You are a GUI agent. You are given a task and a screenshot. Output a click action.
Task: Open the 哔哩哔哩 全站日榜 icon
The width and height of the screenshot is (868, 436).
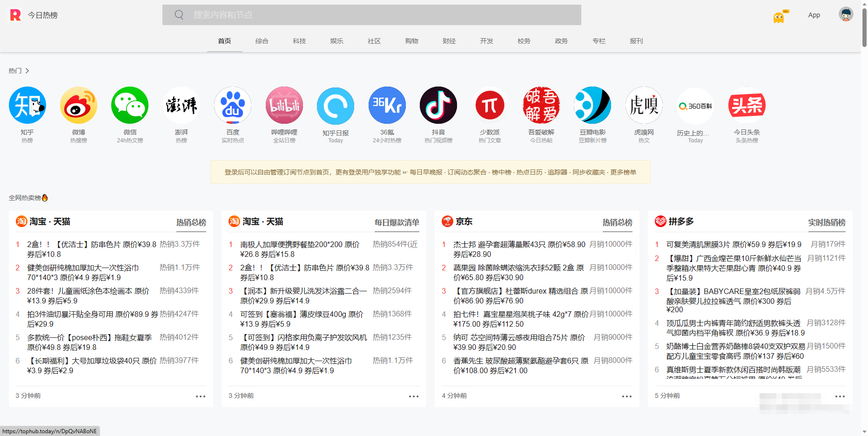pos(284,105)
